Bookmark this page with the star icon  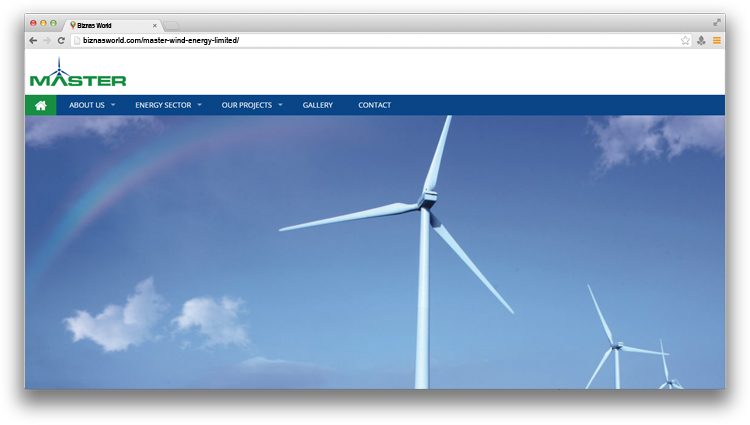pos(685,40)
